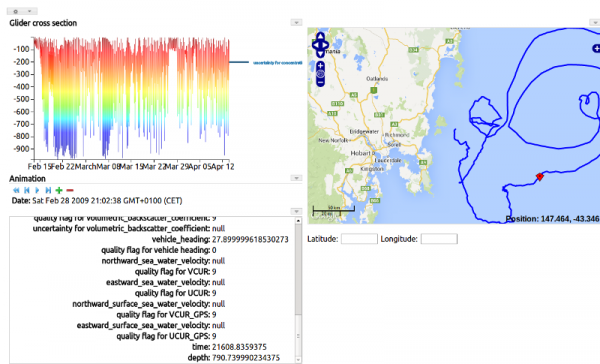
Task: Open the gear settings menu
Action: (22, 11)
